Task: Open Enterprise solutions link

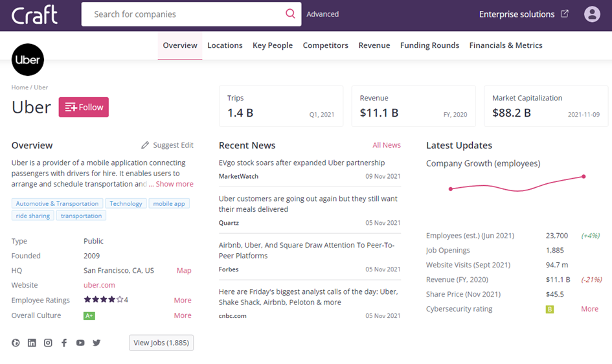Action: pyautogui.click(x=516, y=14)
